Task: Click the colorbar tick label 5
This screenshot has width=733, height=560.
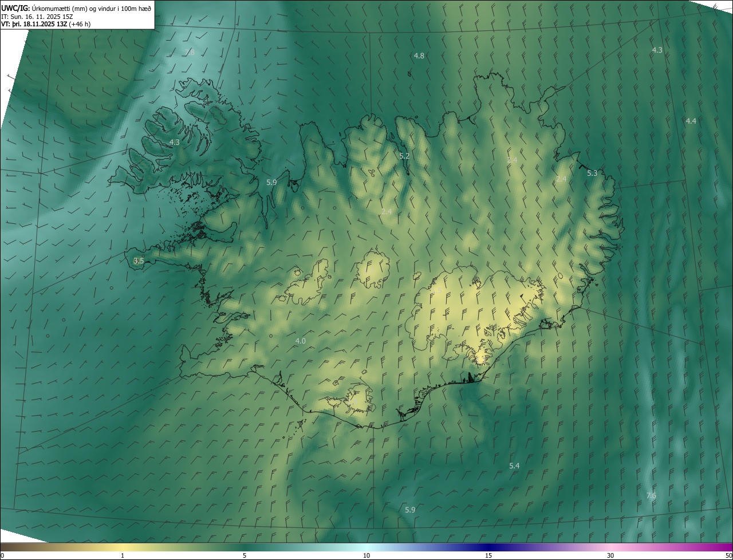Action: pos(245,555)
